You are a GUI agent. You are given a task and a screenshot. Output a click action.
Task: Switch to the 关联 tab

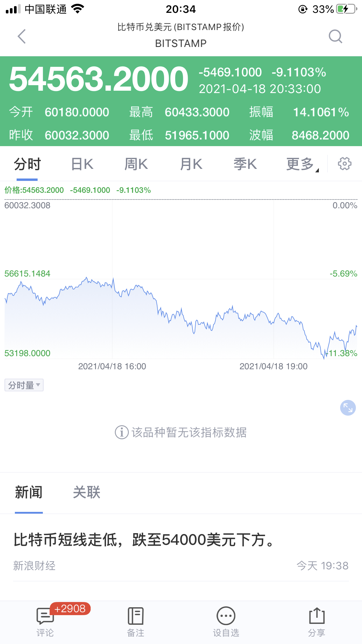pos(87,492)
